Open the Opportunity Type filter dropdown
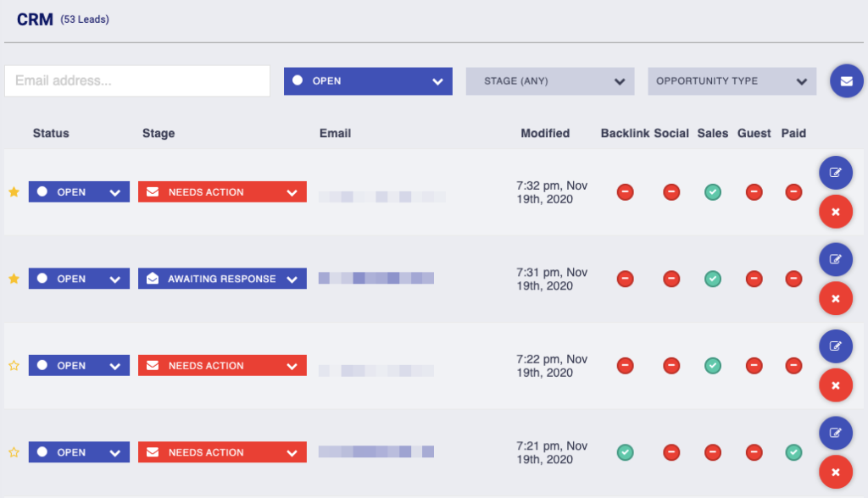Screen dimensions: 868x498 (x=732, y=81)
